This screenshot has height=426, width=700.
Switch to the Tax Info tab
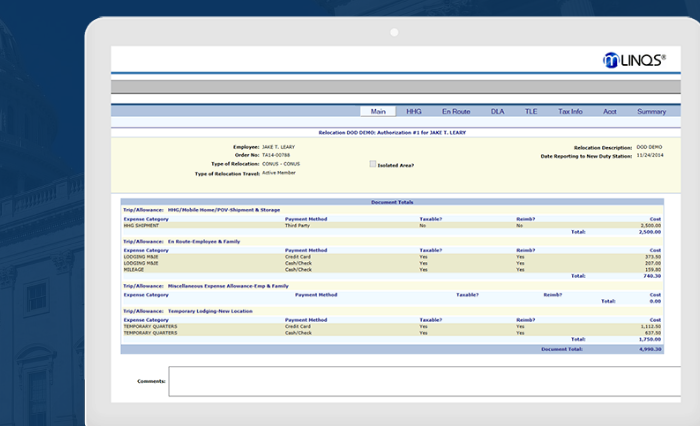[x=570, y=111]
